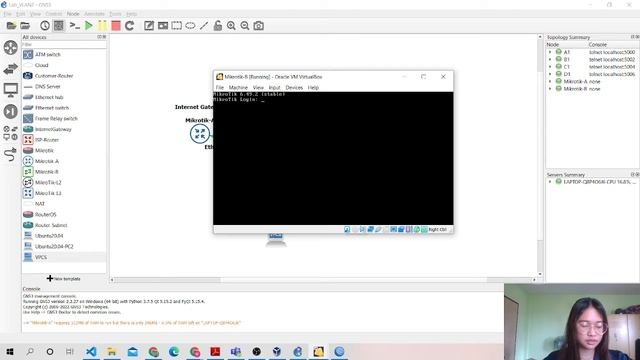
Task: Browse security devices sidebar icon
Action: tap(11, 111)
